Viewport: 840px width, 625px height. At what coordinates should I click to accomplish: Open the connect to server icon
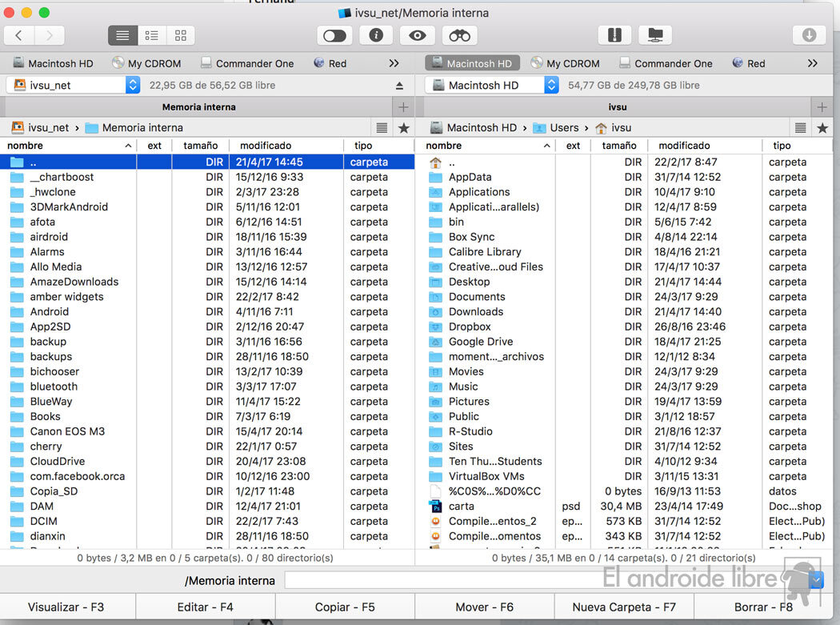coord(655,35)
